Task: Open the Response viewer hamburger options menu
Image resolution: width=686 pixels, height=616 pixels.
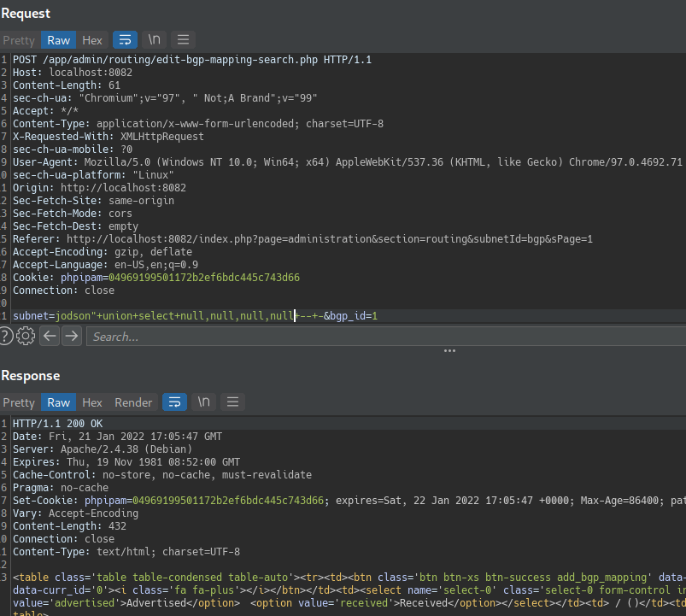Action: pyautogui.click(x=232, y=402)
